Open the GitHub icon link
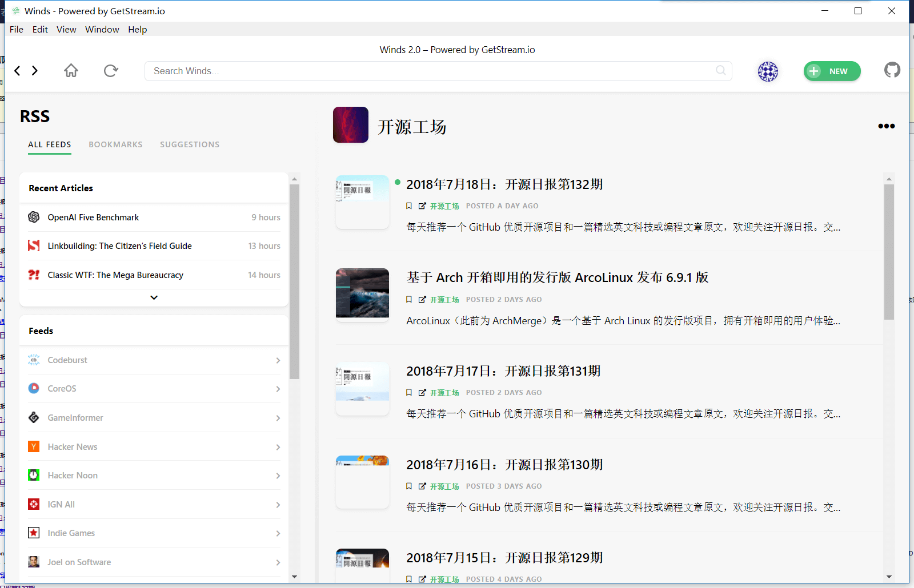Image resolution: width=914 pixels, height=588 pixels. click(892, 70)
